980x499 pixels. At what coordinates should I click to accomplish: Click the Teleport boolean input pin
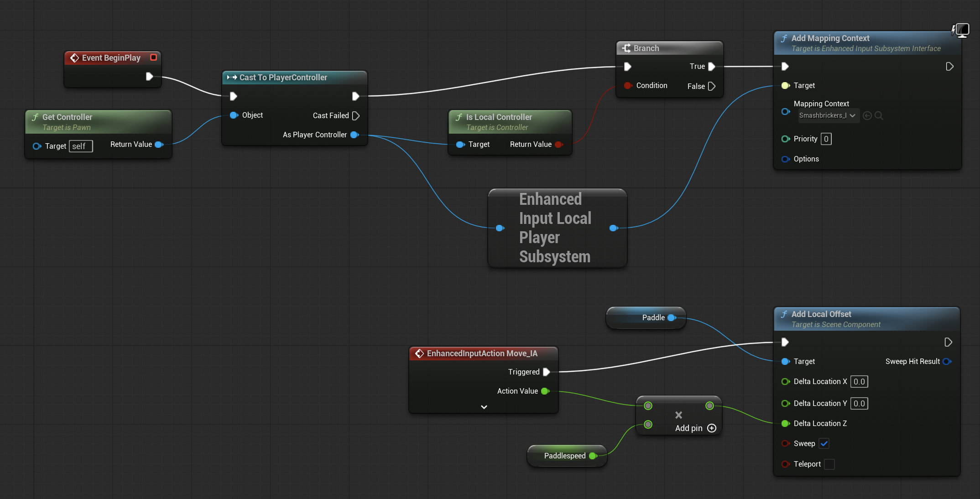[x=786, y=464]
